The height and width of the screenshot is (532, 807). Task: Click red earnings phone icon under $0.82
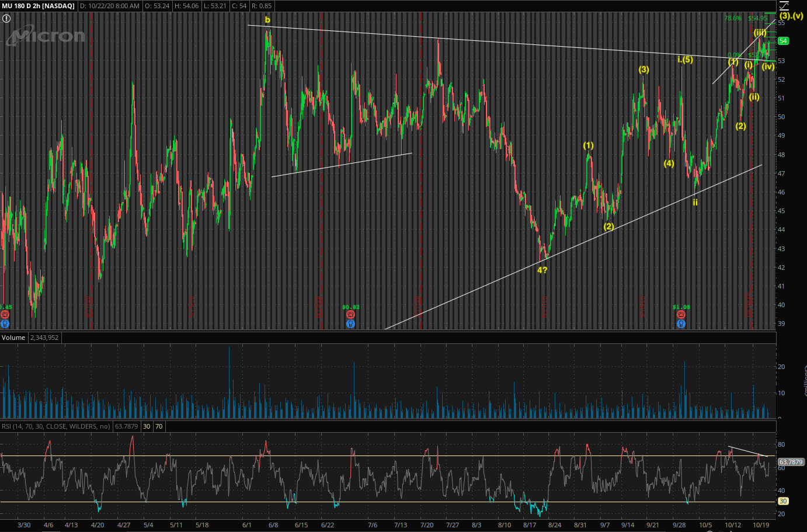(350, 315)
